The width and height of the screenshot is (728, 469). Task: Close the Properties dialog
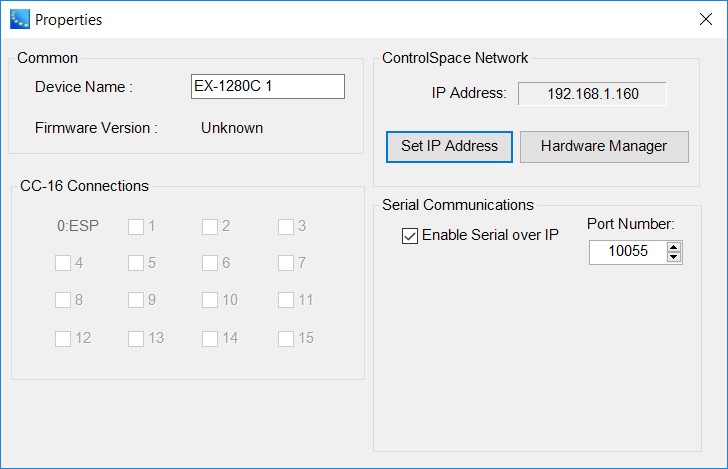point(706,19)
